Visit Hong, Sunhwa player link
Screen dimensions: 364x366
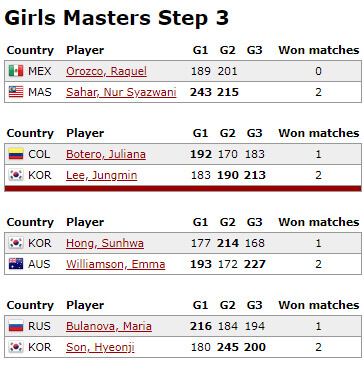(x=105, y=243)
